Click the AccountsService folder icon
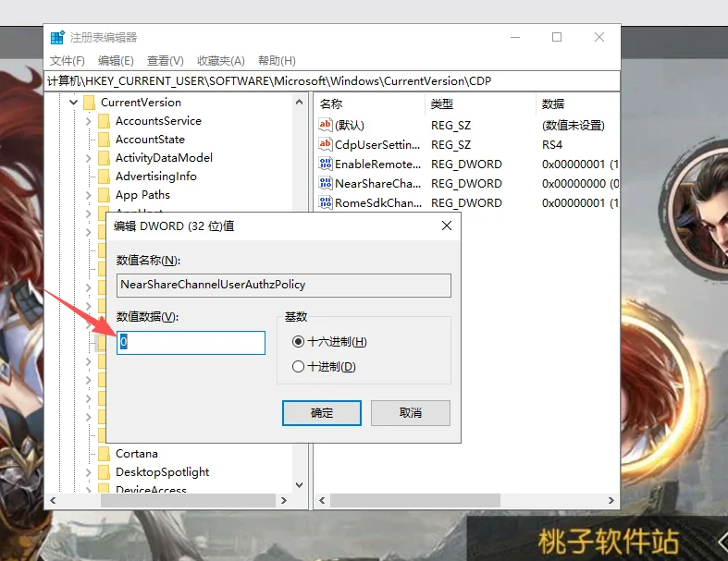Viewport: 728px width, 561px height. (104, 121)
